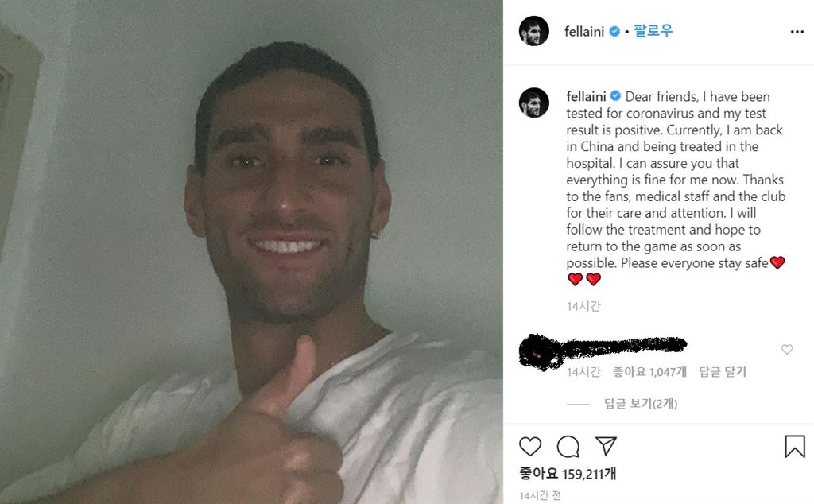Open the three-dot more options menu

pos(797,32)
